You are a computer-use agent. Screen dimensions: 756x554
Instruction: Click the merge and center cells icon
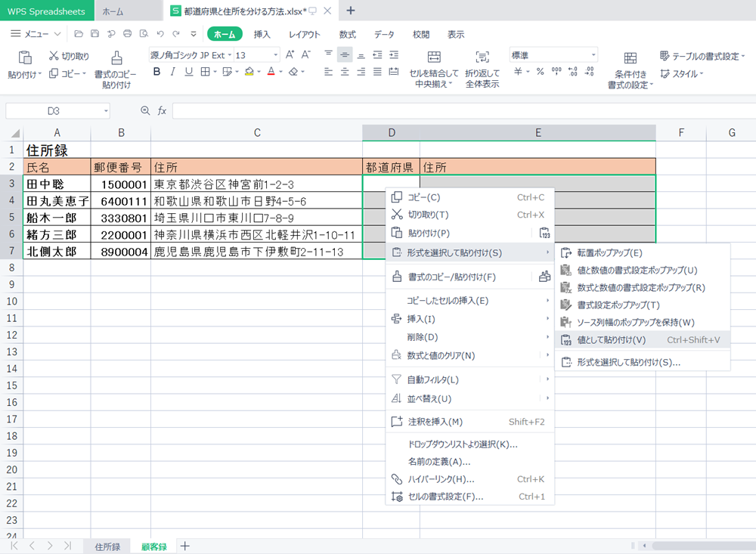[434, 58]
